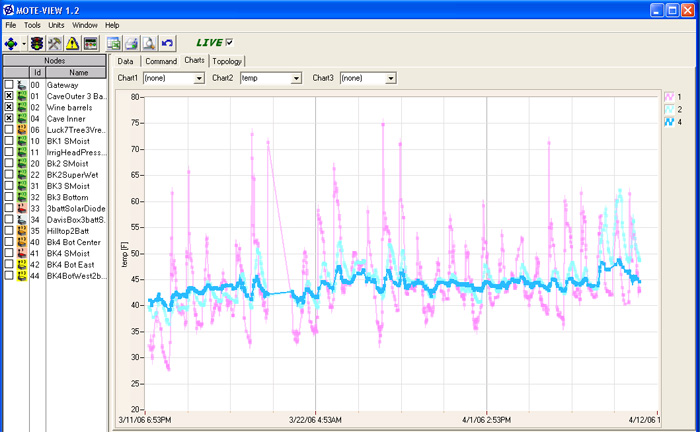Check the BK1 SMoist node checkbox
The image size is (700, 432).
(x=9, y=141)
